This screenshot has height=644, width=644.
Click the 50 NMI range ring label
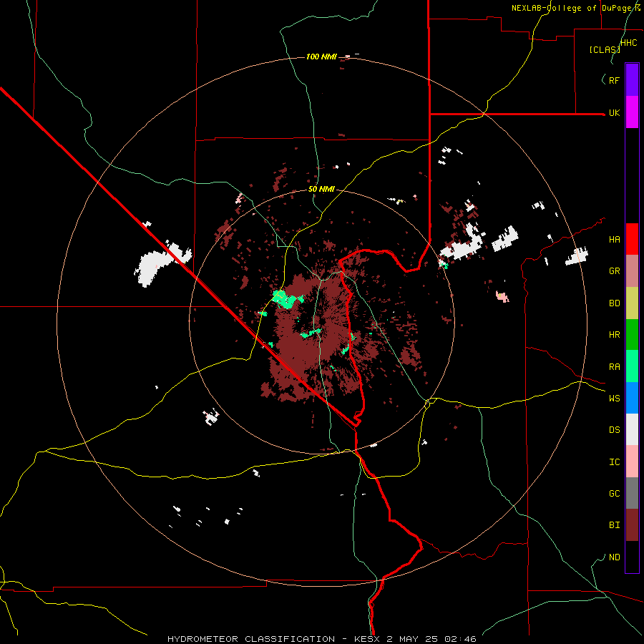tap(321, 189)
